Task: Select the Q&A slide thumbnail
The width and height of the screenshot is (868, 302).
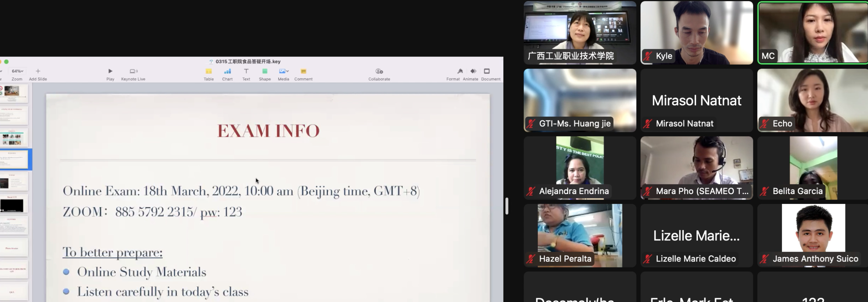Action: [x=14, y=291]
